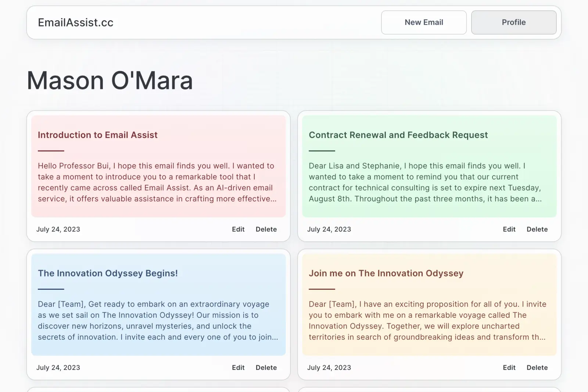Viewport: 588px width, 392px height.
Task: Click the July 24 date on the pink card
Action: coord(58,229)
